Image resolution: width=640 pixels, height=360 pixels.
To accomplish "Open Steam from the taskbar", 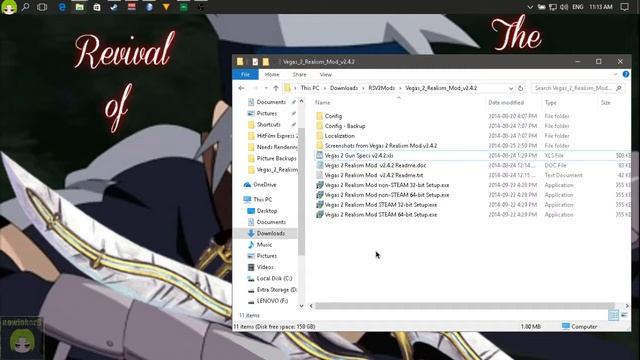I will coord(114,7).
